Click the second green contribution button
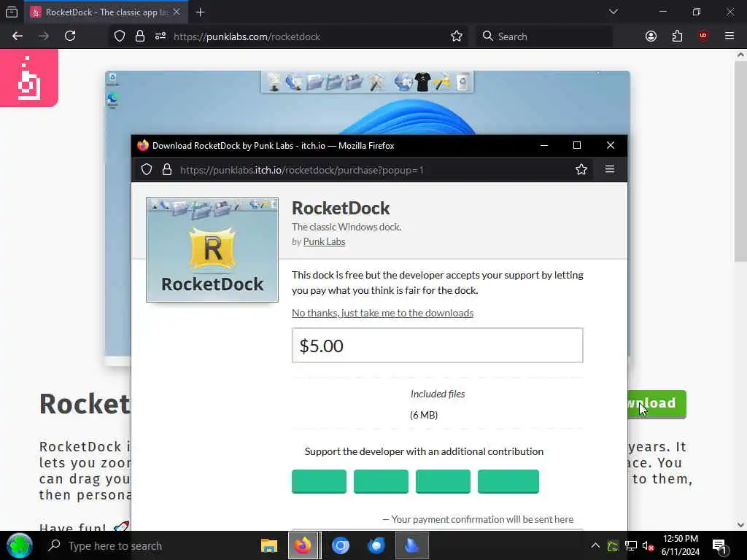Viewport: 747px width, 560px height. tap(381, 481)
